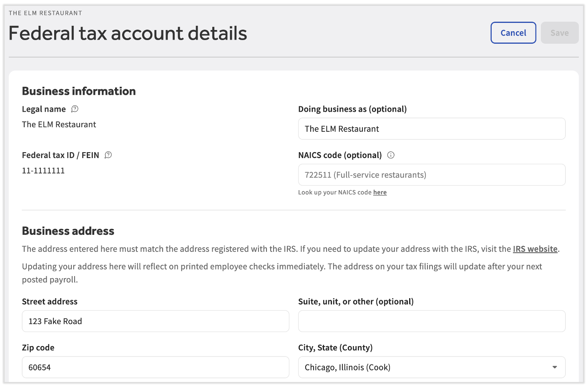Click the help icon beside Legal name
Viewport: 588px width, 387px height.
tap(75, 109)
